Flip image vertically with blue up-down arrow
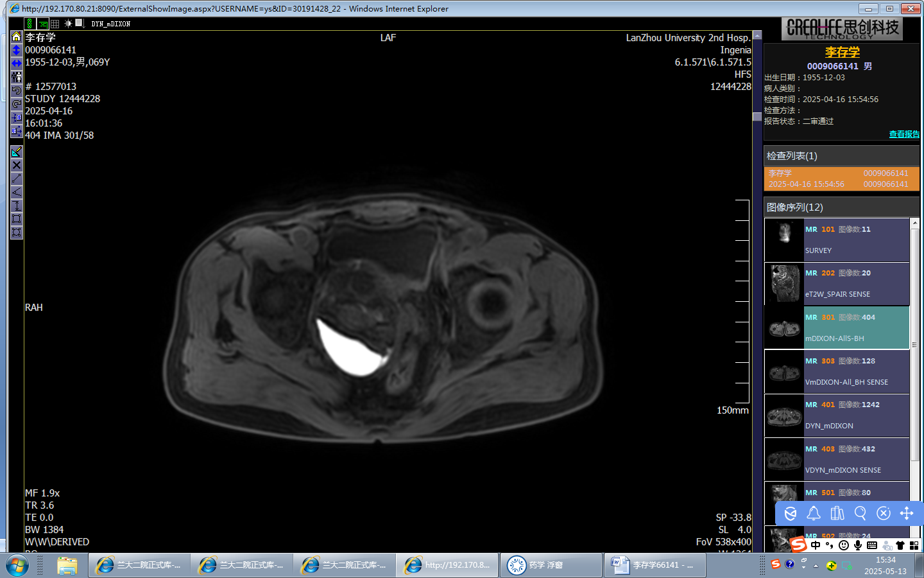Viewport: 924px width, 578px height. (x=17, y=49)
